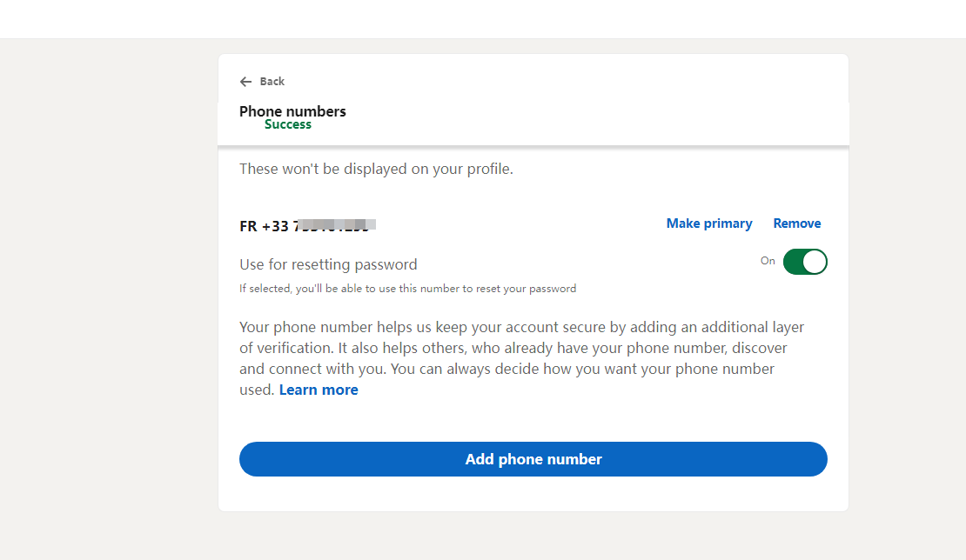This screenshot has width=966, height=560.
Task: Click 'Make primary' for the FR phone number
Action: [708, 223]
